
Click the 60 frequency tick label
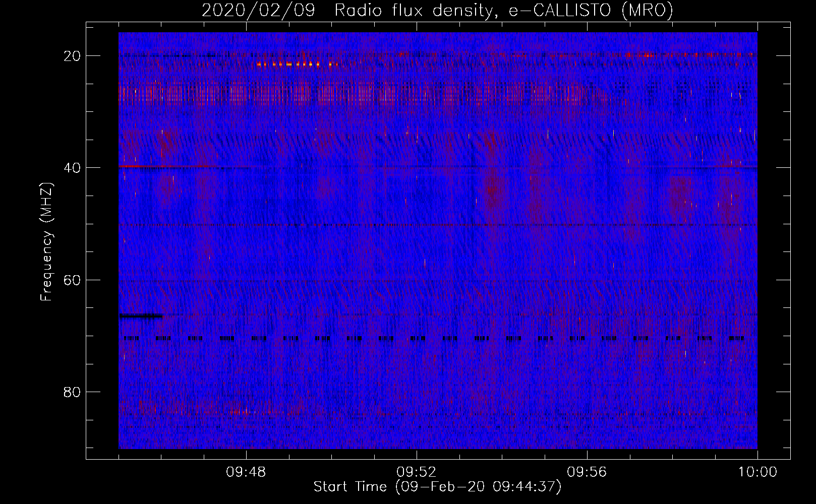72,280
